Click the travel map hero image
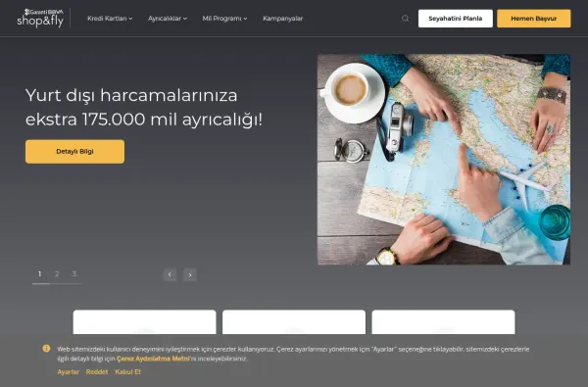Image resolution: width=588 pixels, height=387 pixels. tap(444, 160)
